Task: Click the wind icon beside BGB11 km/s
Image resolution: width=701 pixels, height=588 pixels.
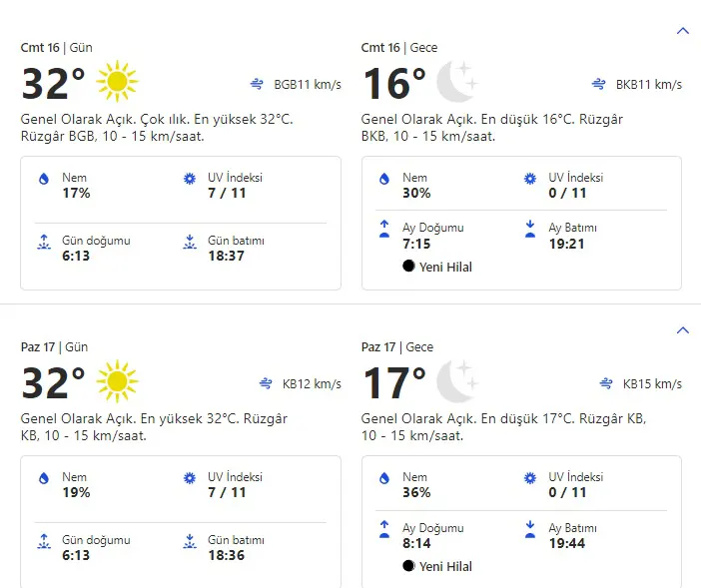Action: (258, 85)
